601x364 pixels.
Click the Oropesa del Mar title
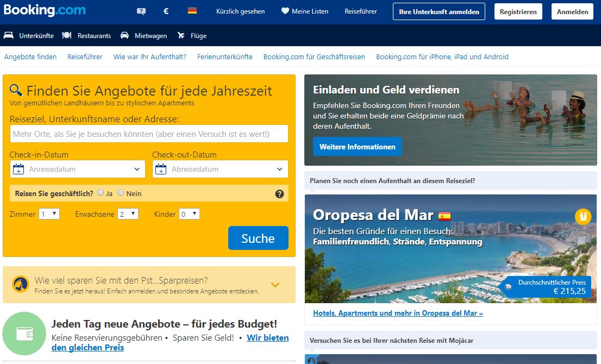[x=373, y=215]
